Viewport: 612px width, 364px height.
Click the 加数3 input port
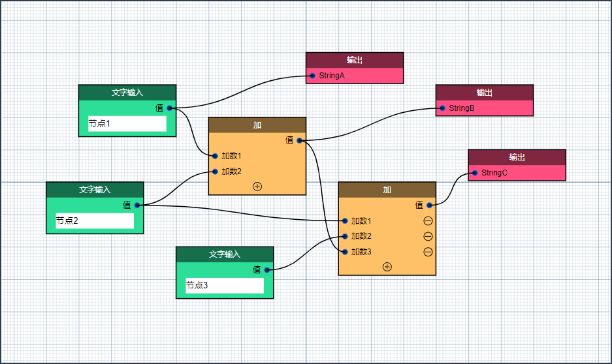pyautogui.click(x=345, y=252)
